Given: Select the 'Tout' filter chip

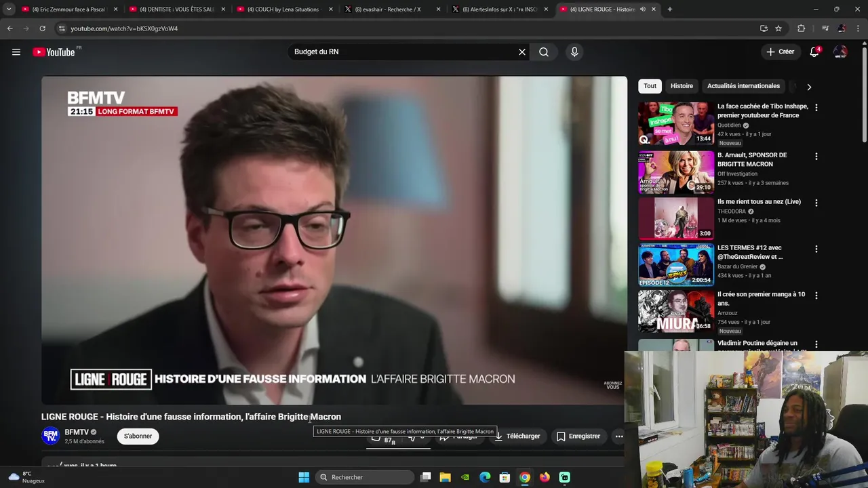Looking at the screenshot, I should [x=650, y=86].
